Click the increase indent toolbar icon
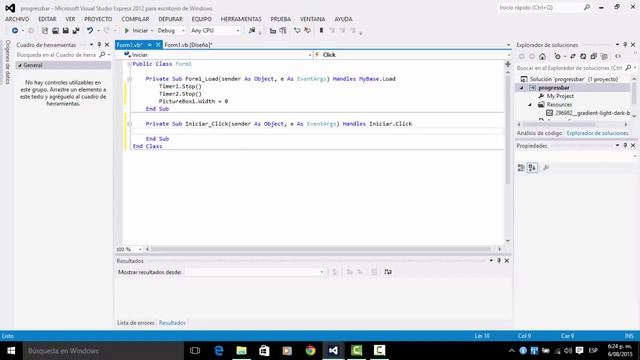Image resolution: width=640 pixels, height=360 pixels. 283,31
